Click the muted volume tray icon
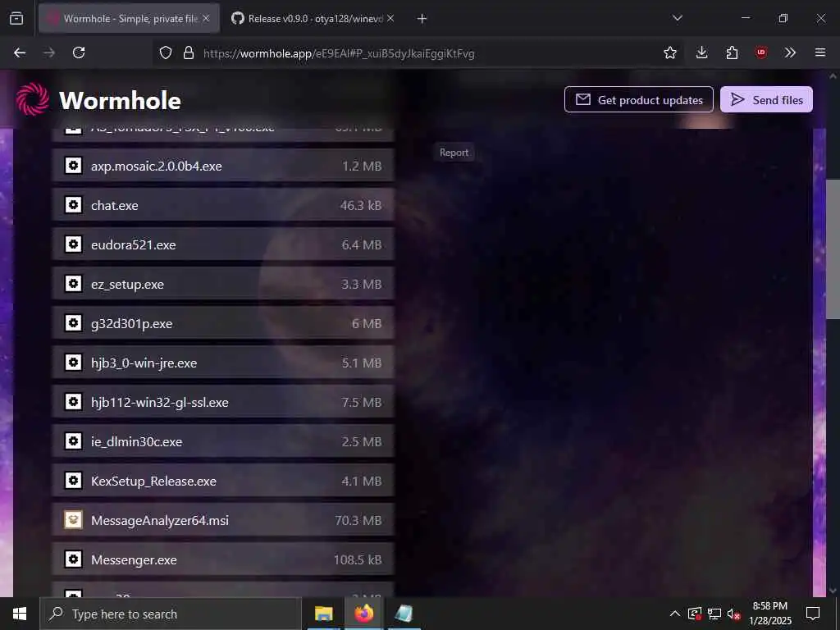Screen dimensions: 840x630 pos(734,614)
